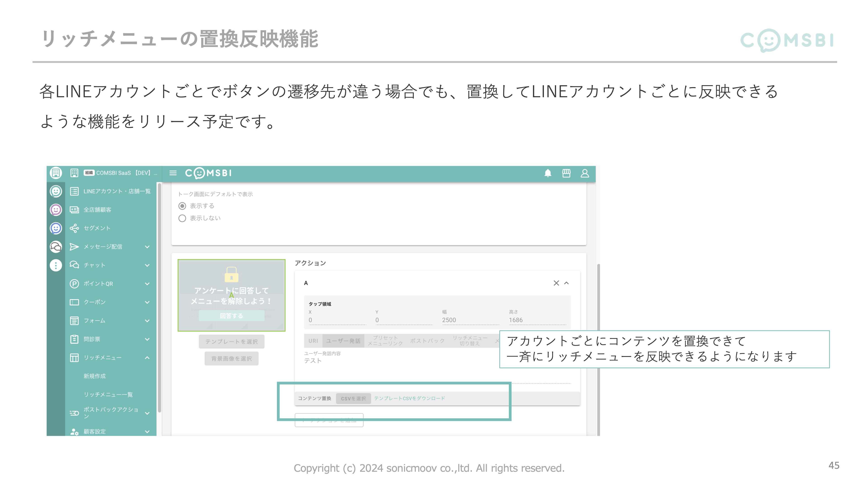Screen dimensions: 868x488
Task: Select the 表示する radio button
Action: (182, 206)
